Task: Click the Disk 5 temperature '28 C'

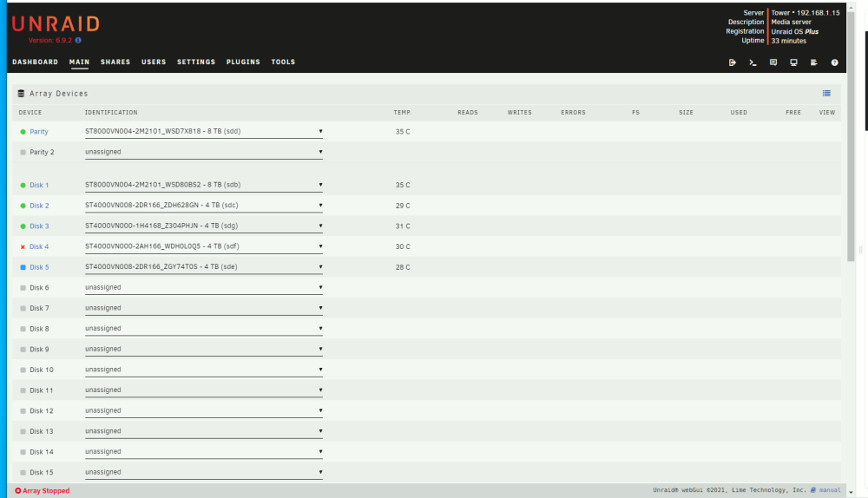Action: click(403, 267)
